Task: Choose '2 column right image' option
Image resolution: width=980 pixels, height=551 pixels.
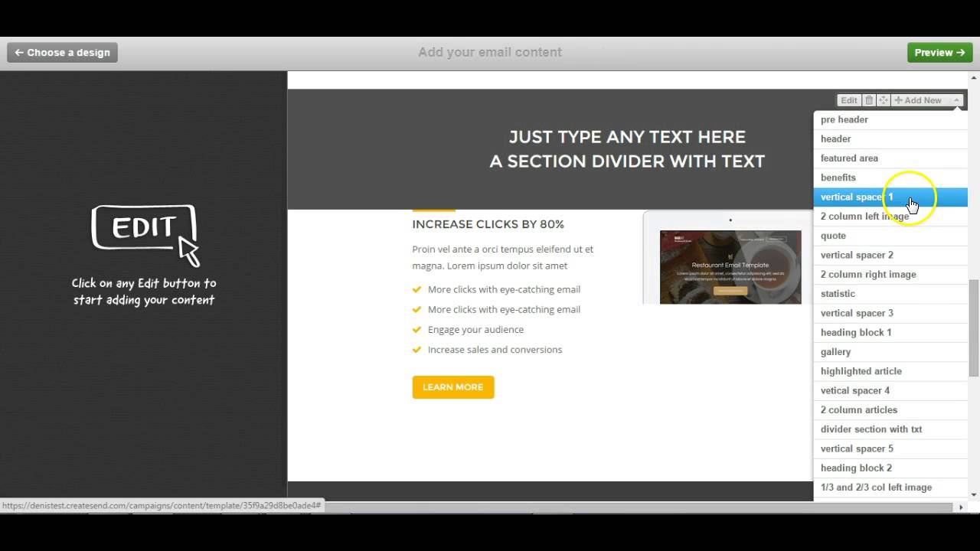Action: pyautogui.click(x=890, y=275)
